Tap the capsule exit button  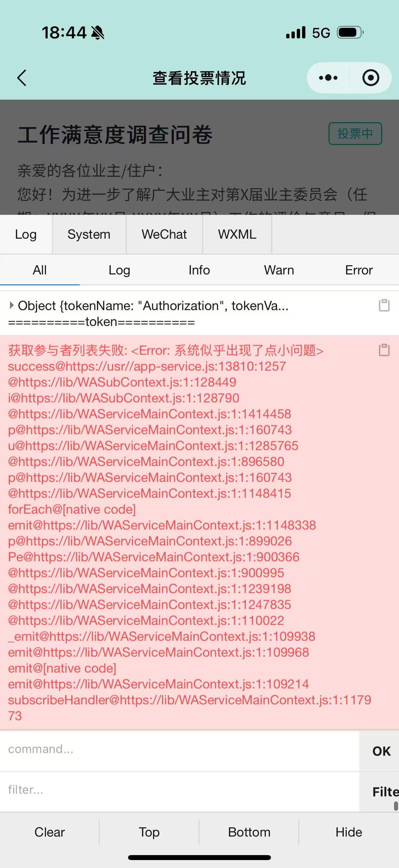(x=370, y=77)
